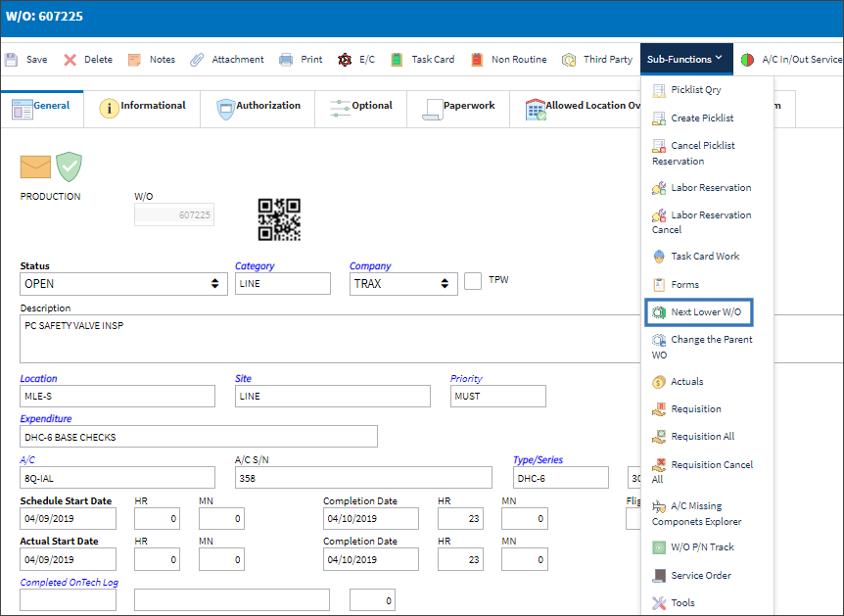
Task: Click the Cancel Picklist Reservation icon
Action: [659, 145]
